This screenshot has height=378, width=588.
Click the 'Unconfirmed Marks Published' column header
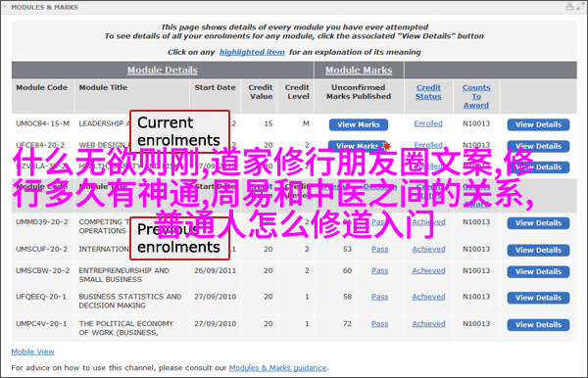359,92
